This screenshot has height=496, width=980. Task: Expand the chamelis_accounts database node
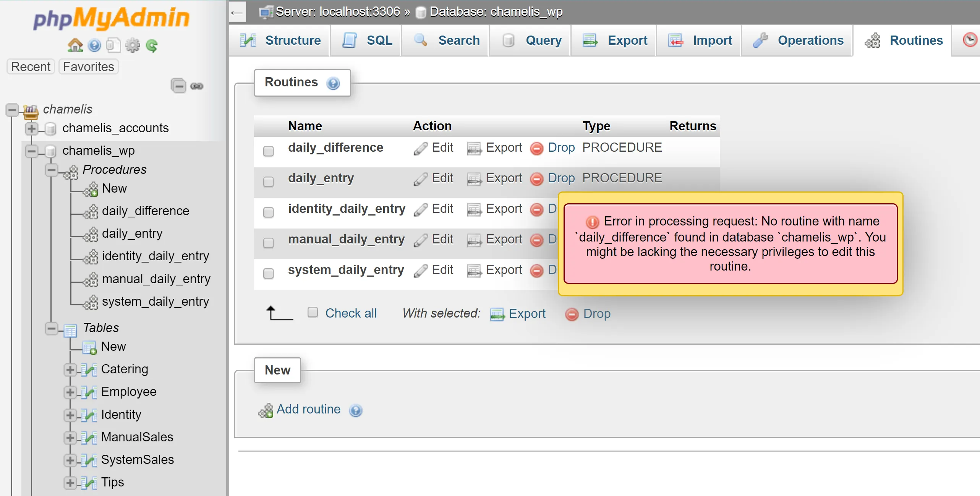(x=32, y=128)
